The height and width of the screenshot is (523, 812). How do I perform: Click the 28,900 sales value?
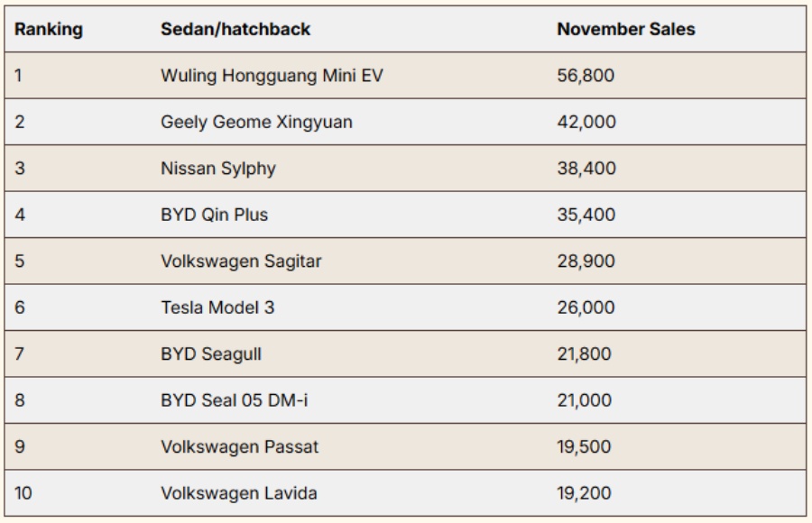(x=586, y=261)
